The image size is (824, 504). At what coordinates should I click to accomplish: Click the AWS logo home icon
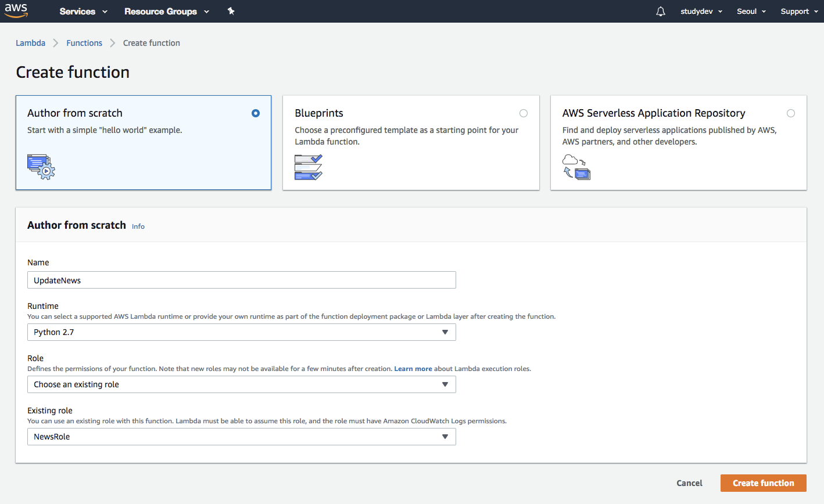(x=16, y=11)
